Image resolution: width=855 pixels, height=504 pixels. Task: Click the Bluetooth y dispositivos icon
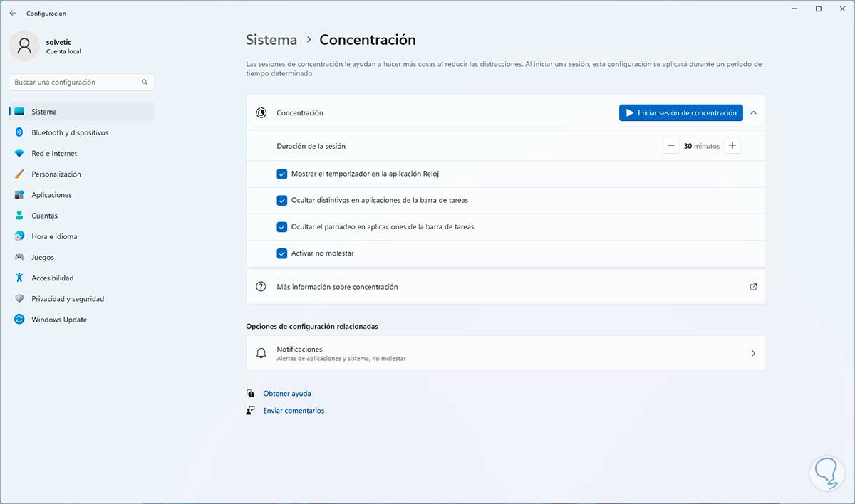point(19,132)
